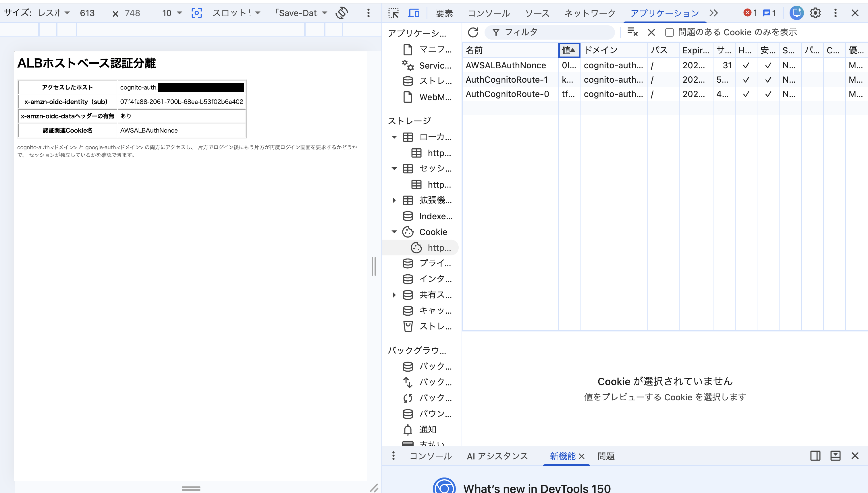Click the capture screenshot icon in device toolbar

coord(196,13)
